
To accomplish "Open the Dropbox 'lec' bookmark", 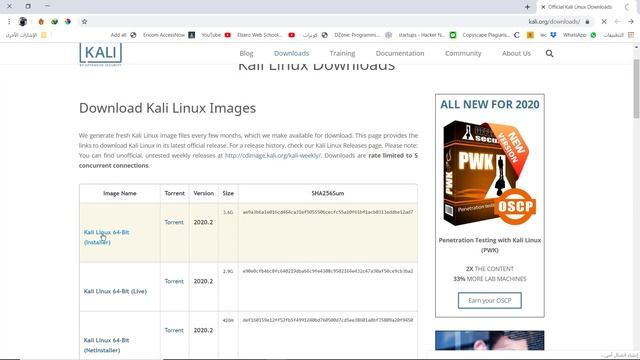I will [x=549, y=35].
